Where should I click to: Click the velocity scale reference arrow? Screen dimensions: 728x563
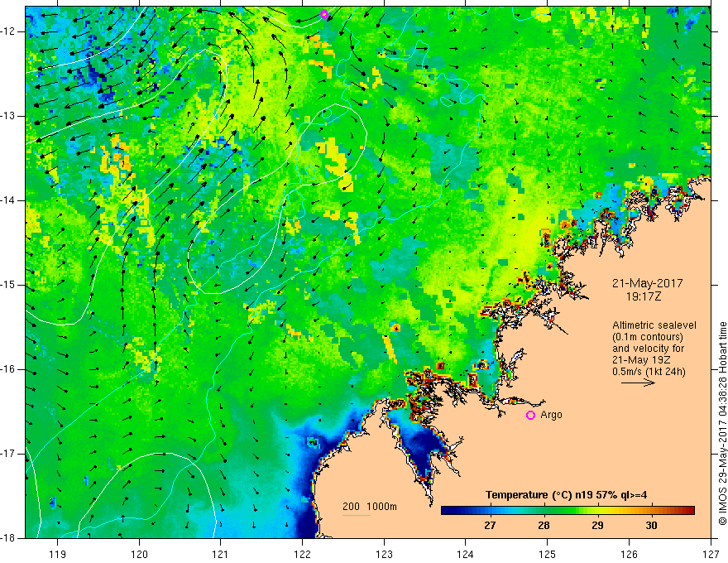pos(638,383)
